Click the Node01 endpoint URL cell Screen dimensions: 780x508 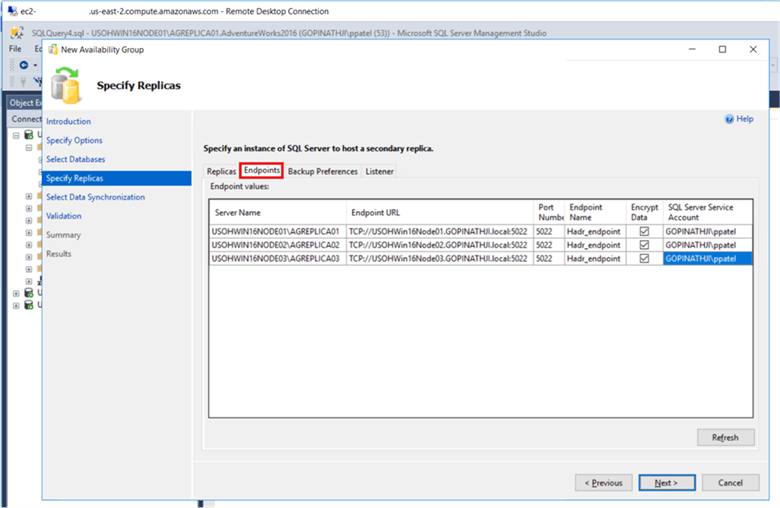coord(440,231)
